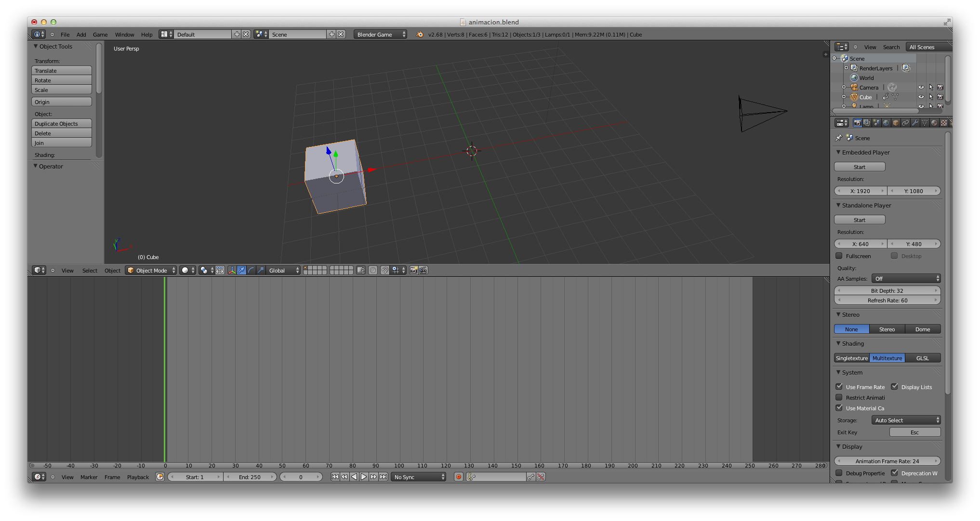The width and height of the screenshot is (980, 521).
Task: Toggle snap magnet icon in viewport header
Action: pyautogui.click(x=384, y=271)
